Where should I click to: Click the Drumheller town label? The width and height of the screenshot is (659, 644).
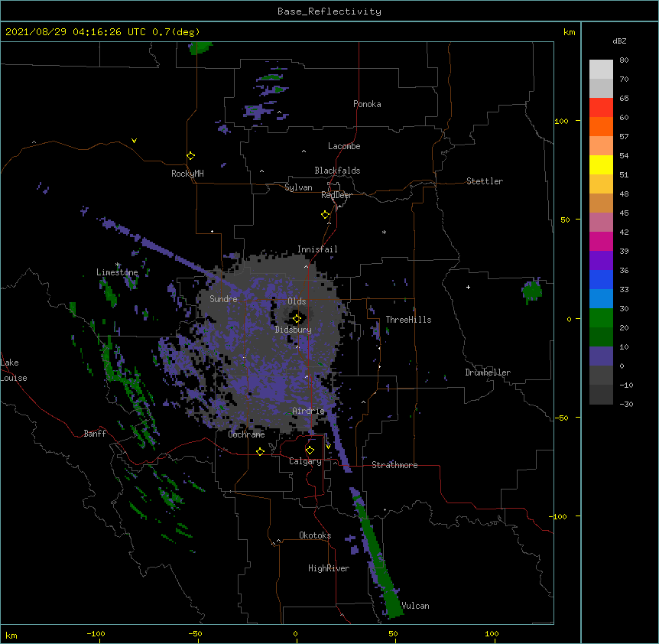[x=488, y=372]
